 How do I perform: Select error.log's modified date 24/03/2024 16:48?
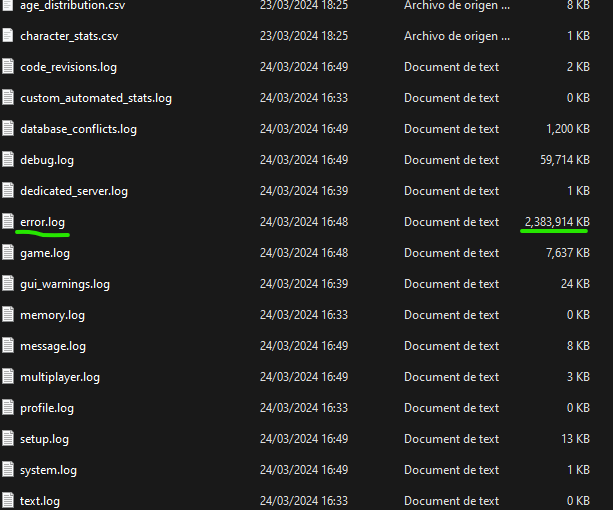point(304,222)
